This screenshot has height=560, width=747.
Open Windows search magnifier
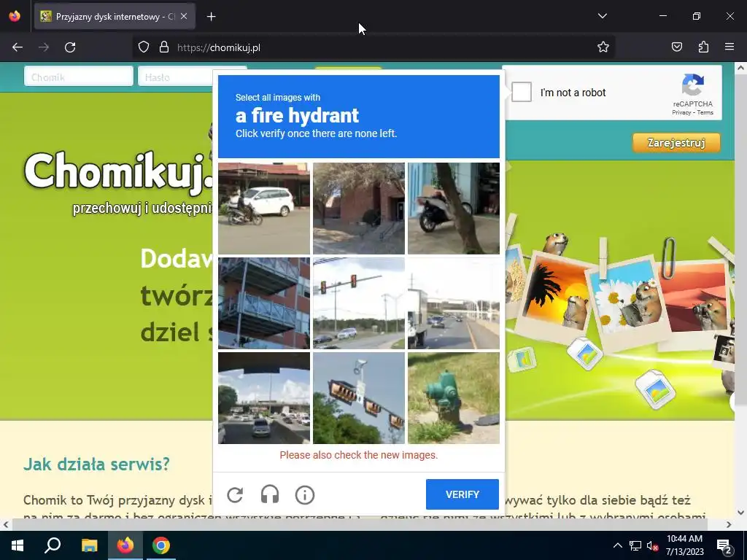(x=53, y=545)
